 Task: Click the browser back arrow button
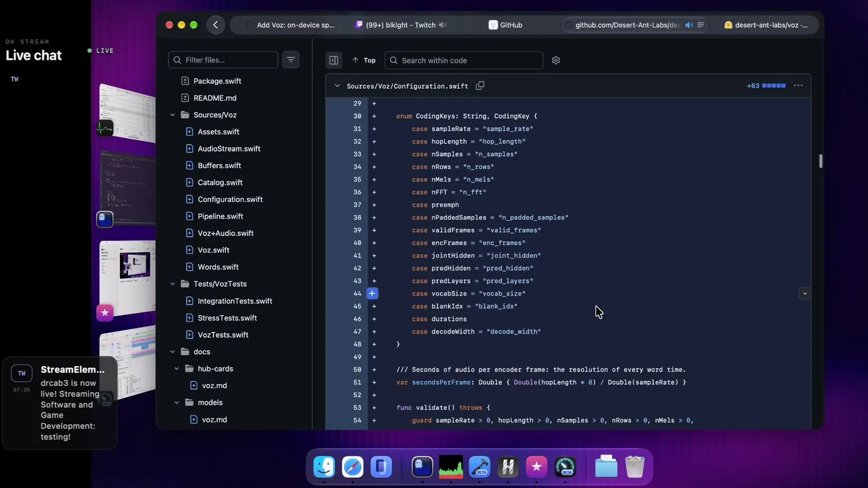point(216,25)
